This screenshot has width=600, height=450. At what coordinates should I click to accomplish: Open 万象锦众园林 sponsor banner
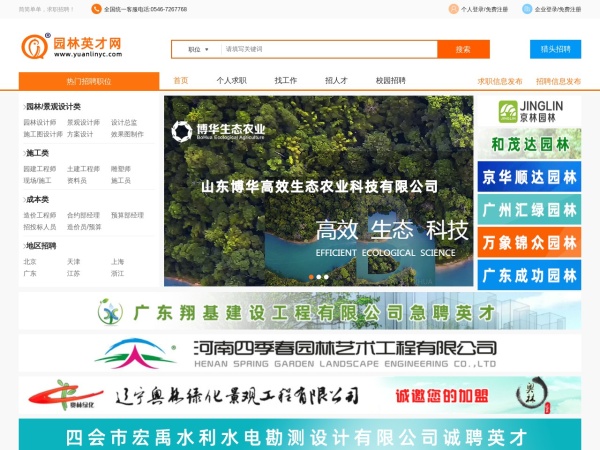coord(530,242)
